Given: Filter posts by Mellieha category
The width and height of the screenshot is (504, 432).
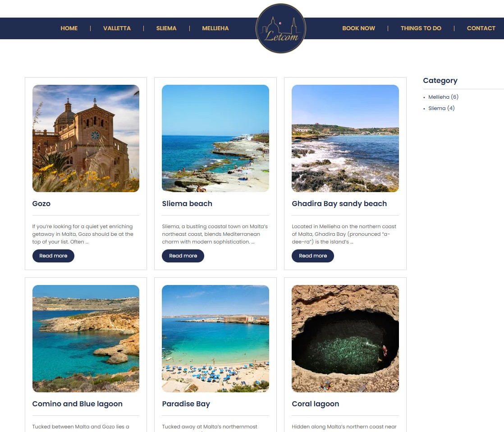Looking at the screenshot, I should 443,97.
